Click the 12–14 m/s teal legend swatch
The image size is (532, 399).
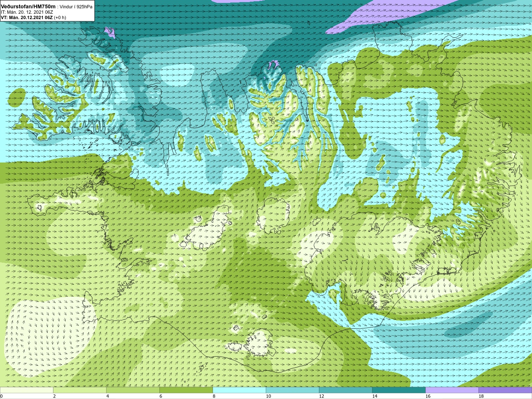tap(346, 390)
